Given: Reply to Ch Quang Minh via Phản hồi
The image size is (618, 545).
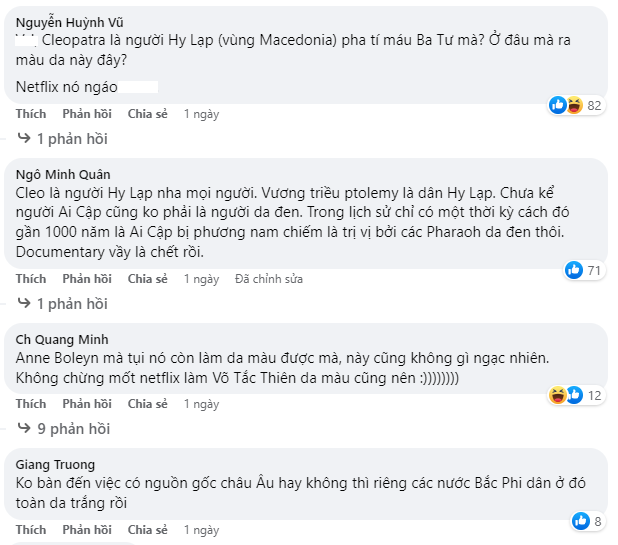Looking at the screenshot, I should 87,404.
